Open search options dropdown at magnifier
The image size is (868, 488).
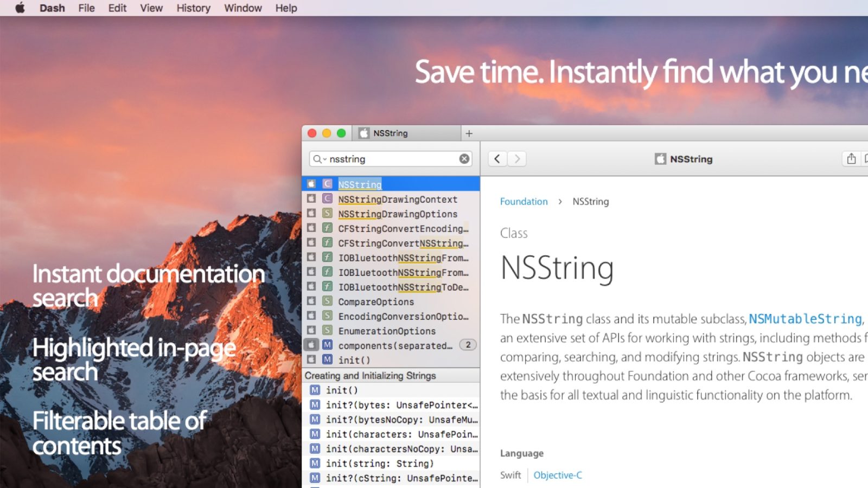[x=318, y=159]
